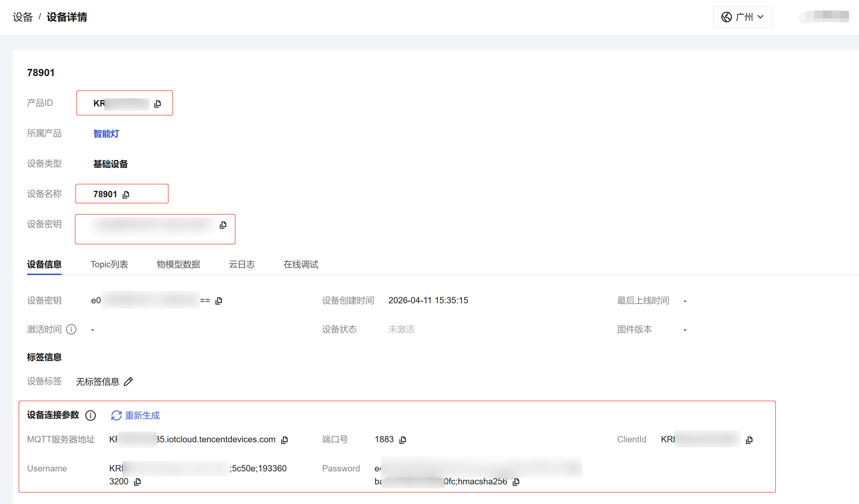Copy the MQTT服务器地址 value

pyautogui.click(x=285, y=440)
